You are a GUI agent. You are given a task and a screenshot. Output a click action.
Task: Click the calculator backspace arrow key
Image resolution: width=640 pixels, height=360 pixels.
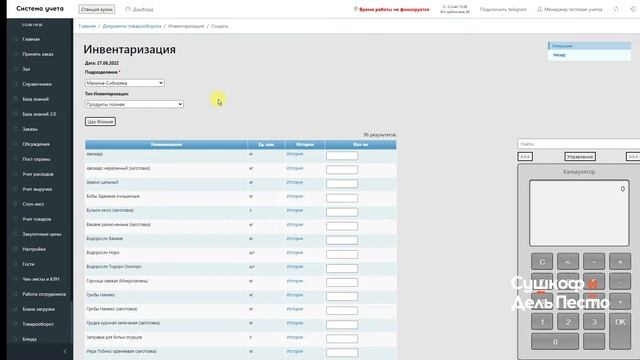click(x=568, y=261)
